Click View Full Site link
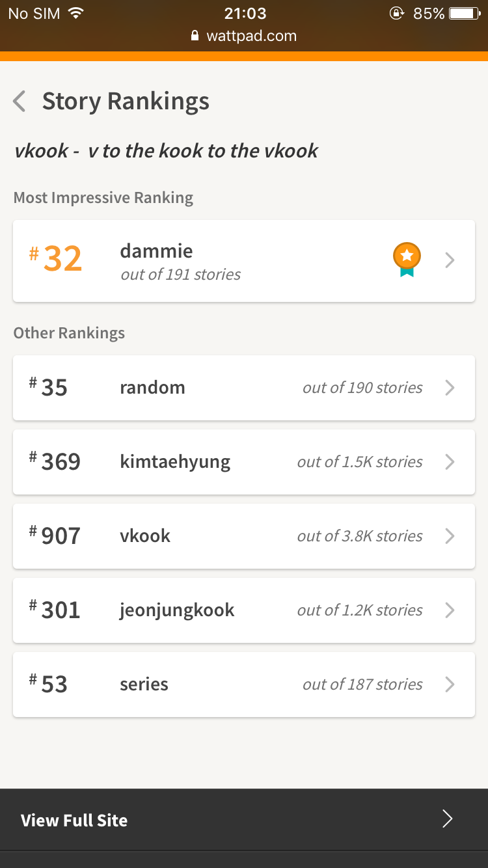Image resolution: width=488 pixels, height=868 pixels. [x=74, y=821]
